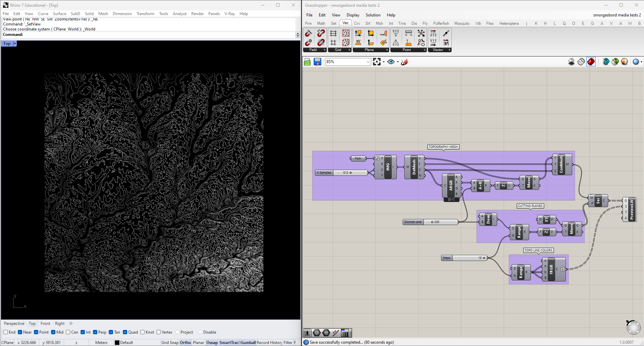Screen dimensions: 644x346
Task: Enable the End object snap checkbox
Action: 6,332
